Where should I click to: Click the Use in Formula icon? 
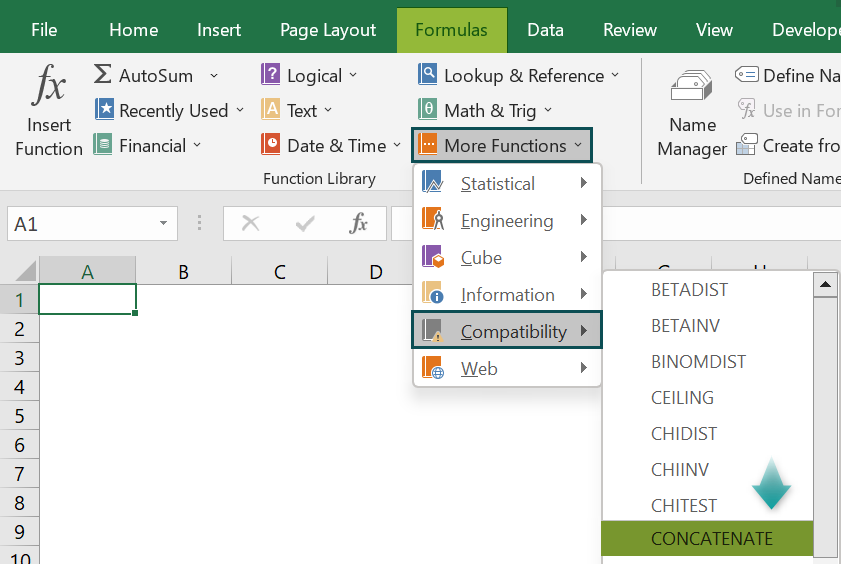(747, 109)
